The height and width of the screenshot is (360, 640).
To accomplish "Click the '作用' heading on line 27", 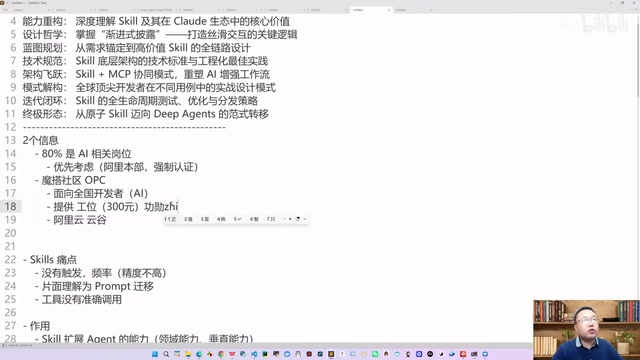I will point(40,326).
